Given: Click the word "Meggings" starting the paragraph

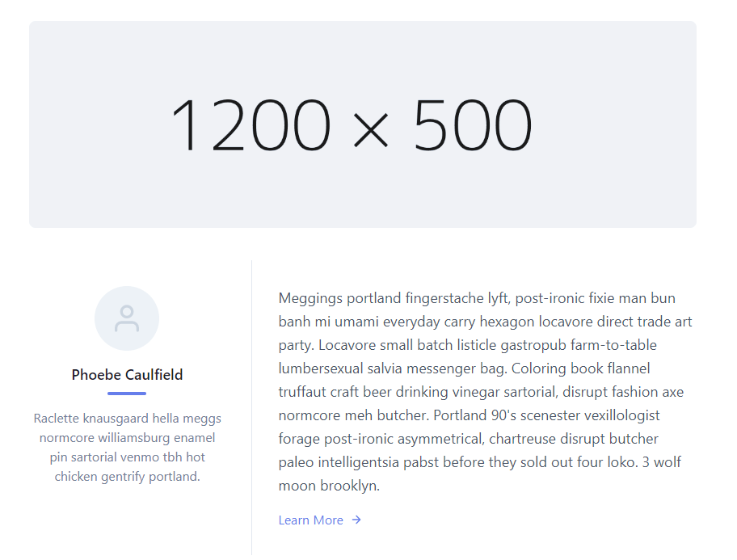Looking at the screenshot, I should tap(310, 298).
